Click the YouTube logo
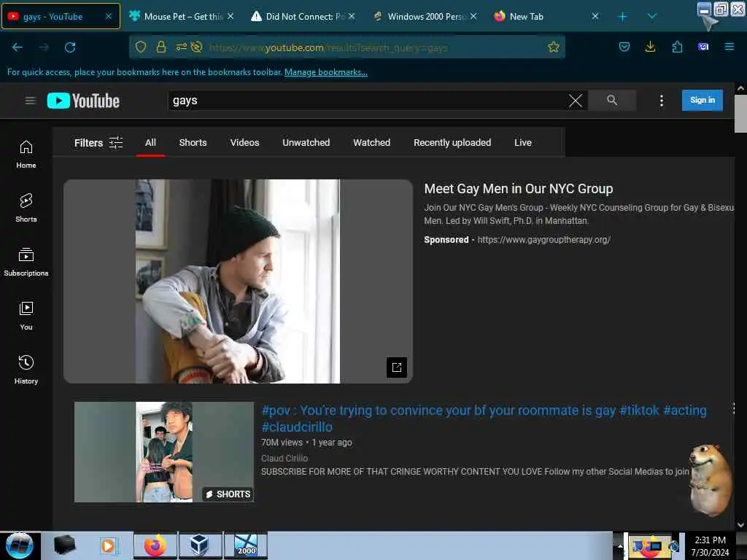This screenshot has height=560, width=747. [x=83, y=101]
